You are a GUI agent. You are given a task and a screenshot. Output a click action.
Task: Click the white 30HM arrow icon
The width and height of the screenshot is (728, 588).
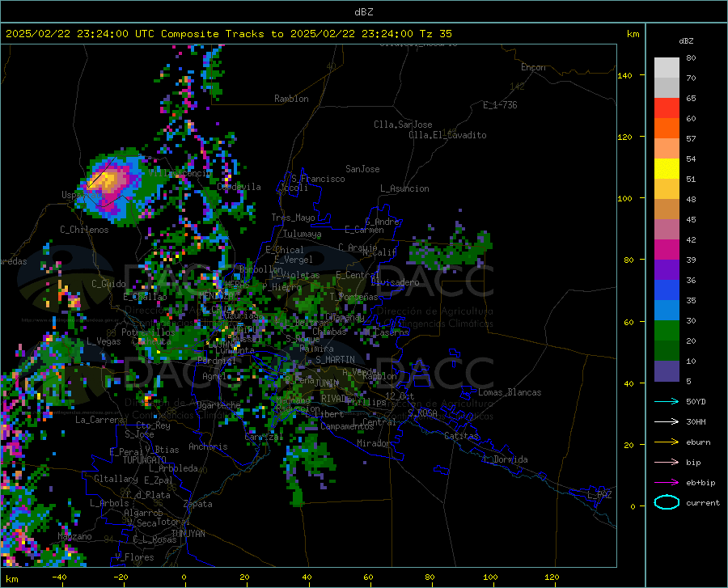667,422
